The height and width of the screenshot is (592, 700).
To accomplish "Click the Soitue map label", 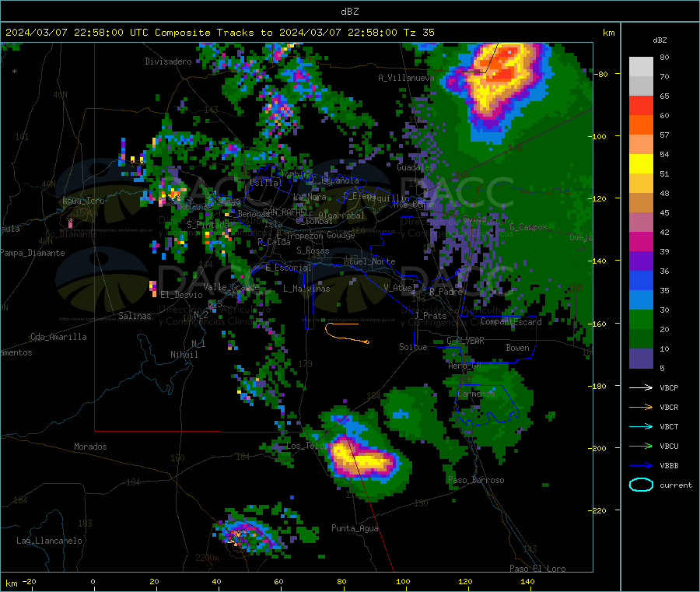I will (413, 347).
